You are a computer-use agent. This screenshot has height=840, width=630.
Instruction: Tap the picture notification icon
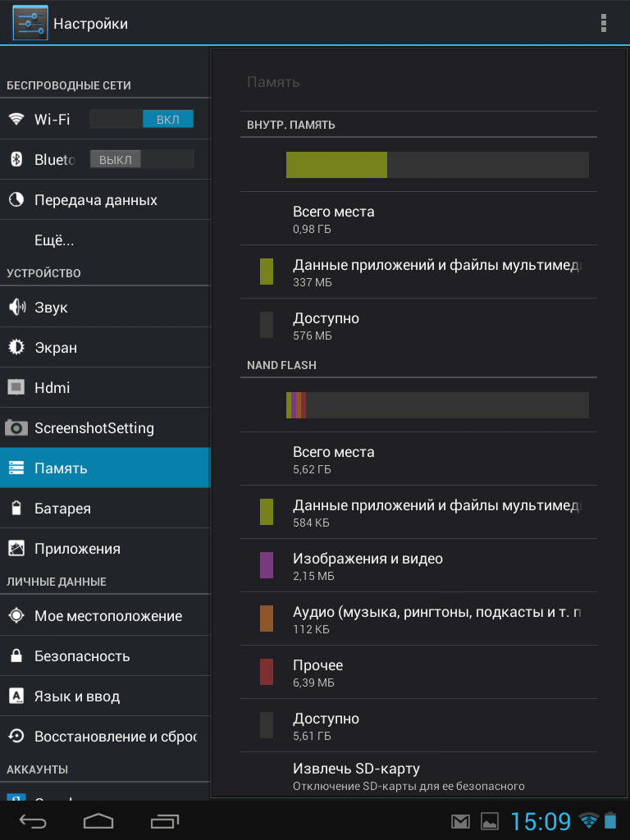click(x=490, y=820)
